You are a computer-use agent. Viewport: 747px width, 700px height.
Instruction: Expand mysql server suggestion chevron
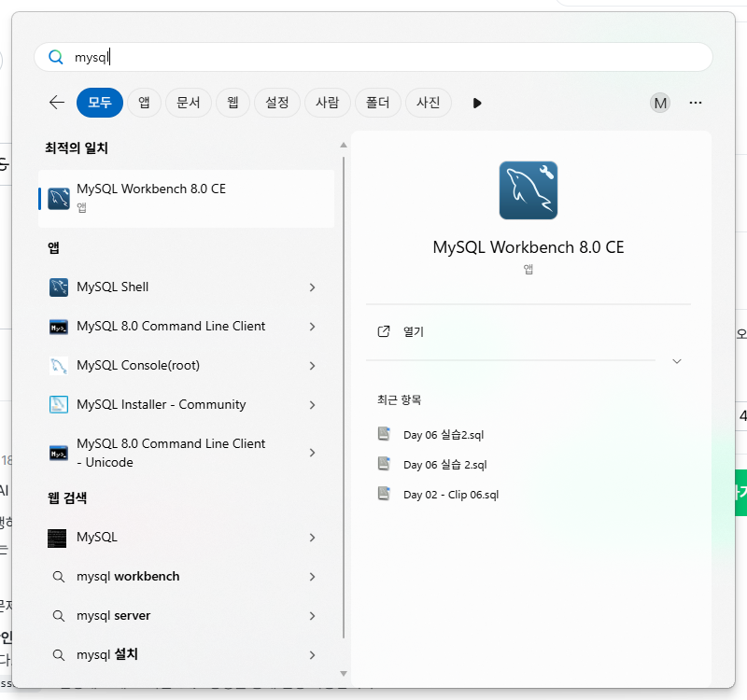[x=312, y=616]
